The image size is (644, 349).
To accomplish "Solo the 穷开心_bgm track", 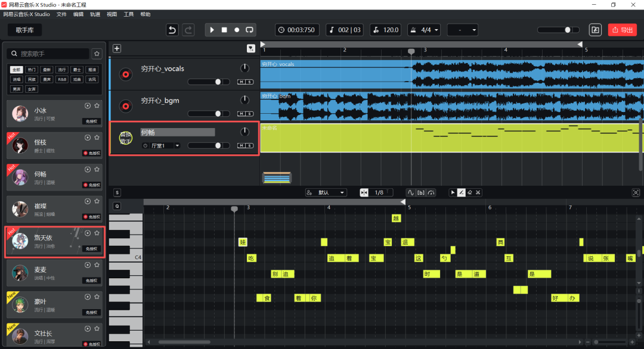I will click(x=250, y=113).
